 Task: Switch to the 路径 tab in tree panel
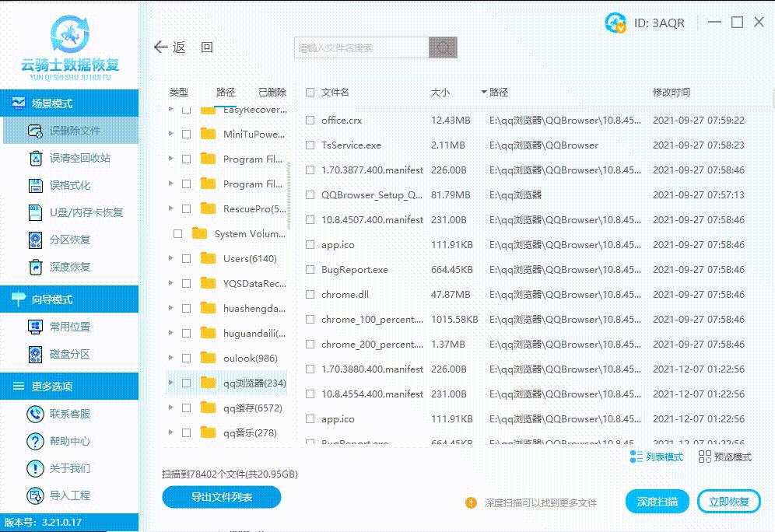pyautogui.click(x=226, y=93)
